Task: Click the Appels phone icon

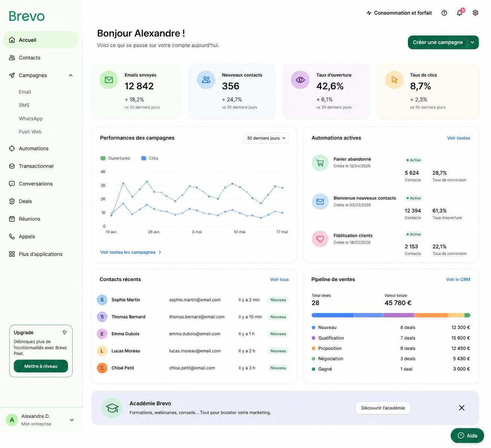Action: 12,236
